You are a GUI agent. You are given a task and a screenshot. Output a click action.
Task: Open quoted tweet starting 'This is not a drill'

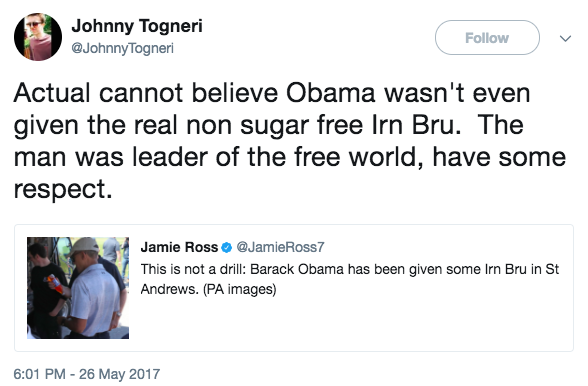(x=350, y=279)
